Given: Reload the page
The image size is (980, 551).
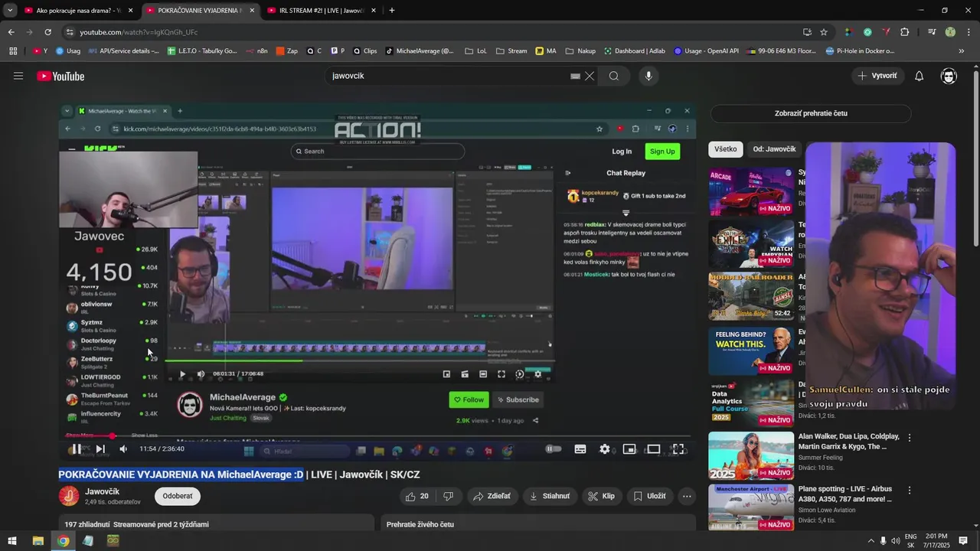Looking at the screenshot, I should [x=47, y=32].
